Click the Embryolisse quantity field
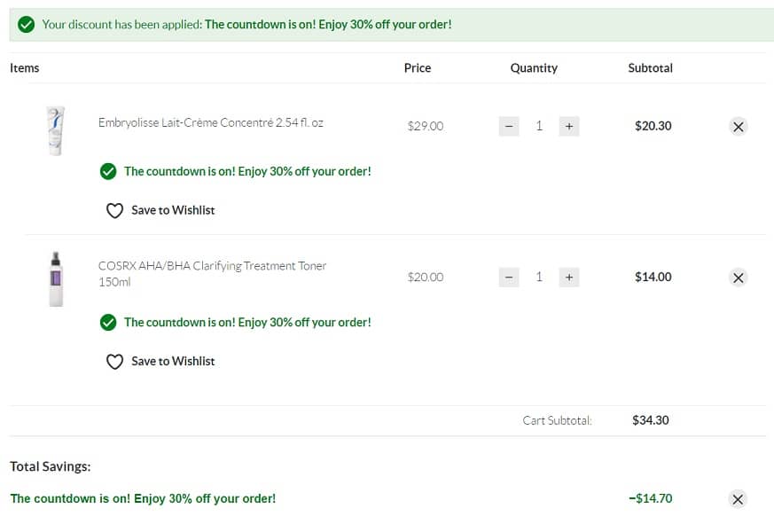The height and width of the screenshot is (532, 774). click(539, 126)
